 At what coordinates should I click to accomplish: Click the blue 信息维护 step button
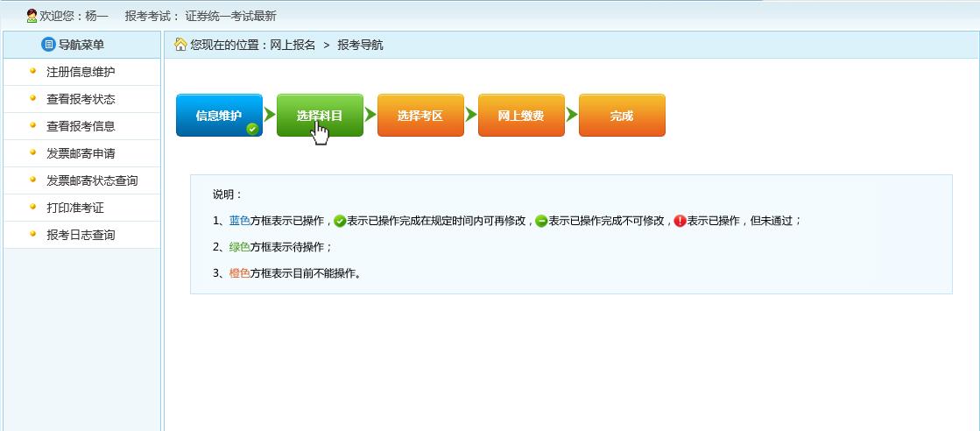click(x=218, y=115)
